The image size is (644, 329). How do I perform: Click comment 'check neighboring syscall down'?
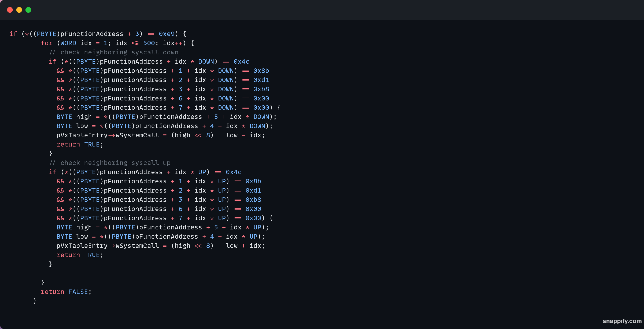pos(114,52)
